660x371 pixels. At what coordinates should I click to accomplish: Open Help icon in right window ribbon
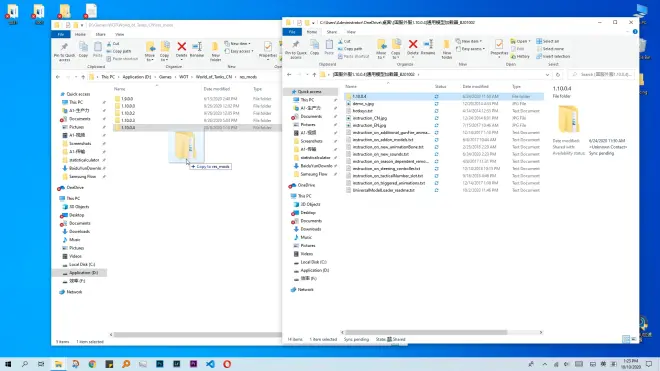(x=635, y=32)
